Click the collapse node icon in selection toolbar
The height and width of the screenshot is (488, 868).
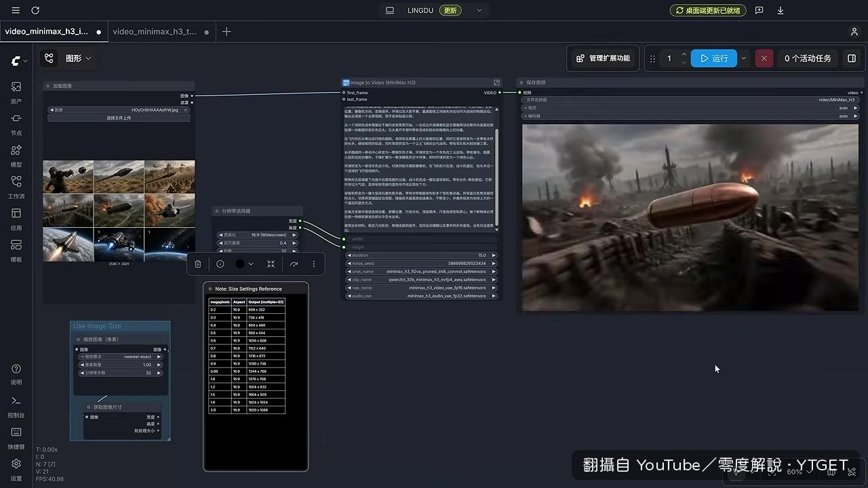[x=271, y=264]
